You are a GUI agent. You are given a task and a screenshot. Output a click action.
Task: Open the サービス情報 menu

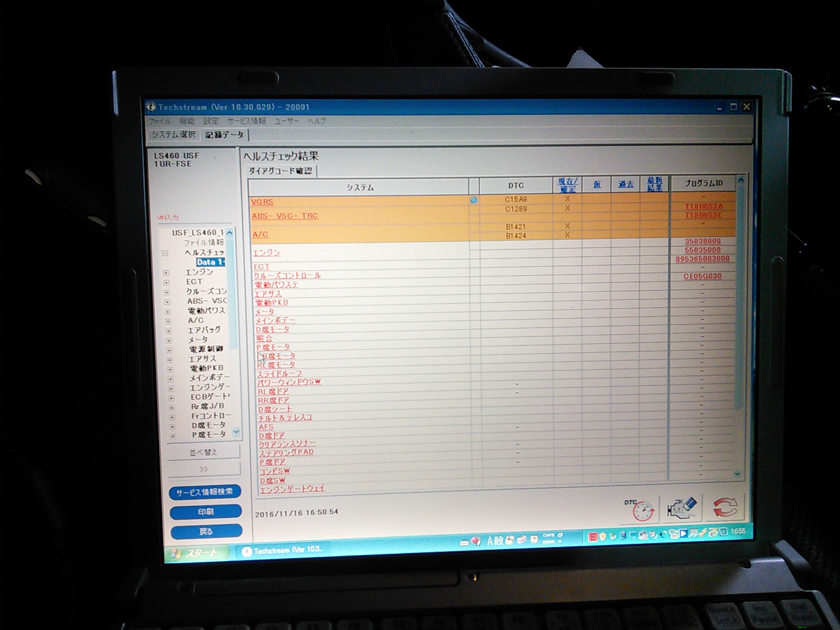coord(247,121)
